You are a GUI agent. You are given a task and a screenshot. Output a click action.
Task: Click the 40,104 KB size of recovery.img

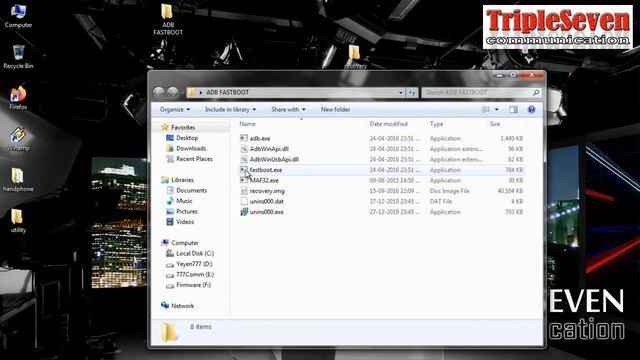click(x=510, y=191)
